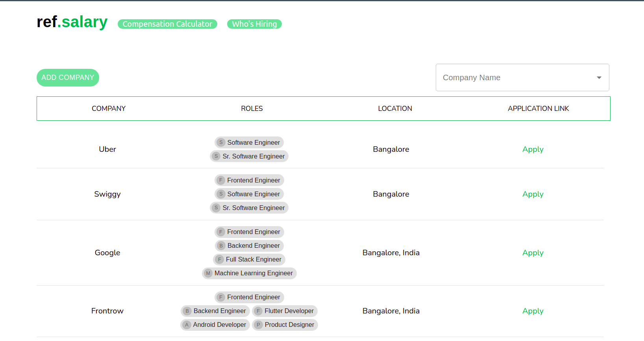This screenshot has width=644, height=341.
Task: Apply to Frontrow's application link
Action: click(x=533, y=311)
